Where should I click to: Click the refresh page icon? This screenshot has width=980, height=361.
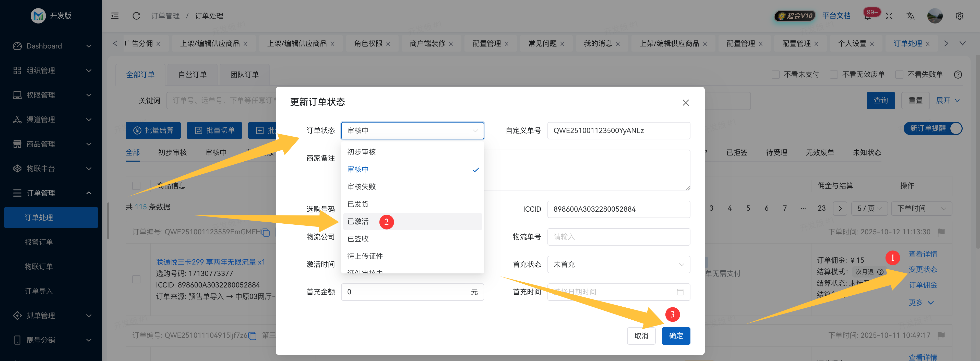coord(136,16)
